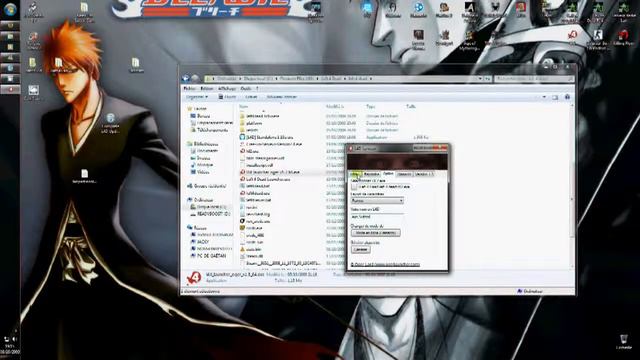Screen dimensions: 640x360
Task: Open the address bar history dropdown arrow
Action: 480,78
